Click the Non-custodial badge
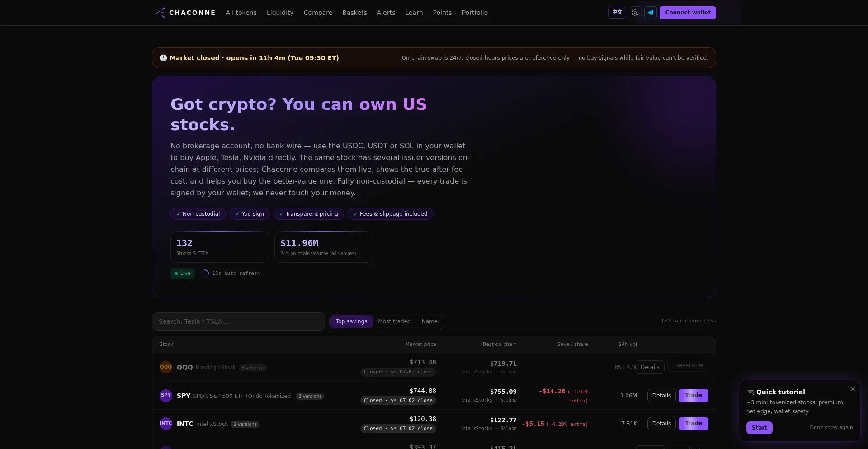868x449 pixels. pyautogui.click(x=198, y=214)
